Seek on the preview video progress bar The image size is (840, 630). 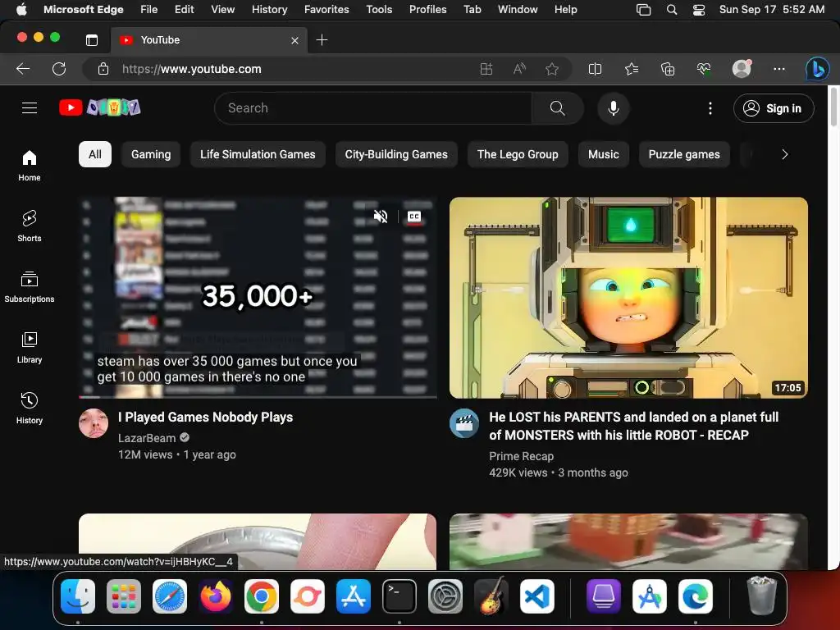(258, 397)
